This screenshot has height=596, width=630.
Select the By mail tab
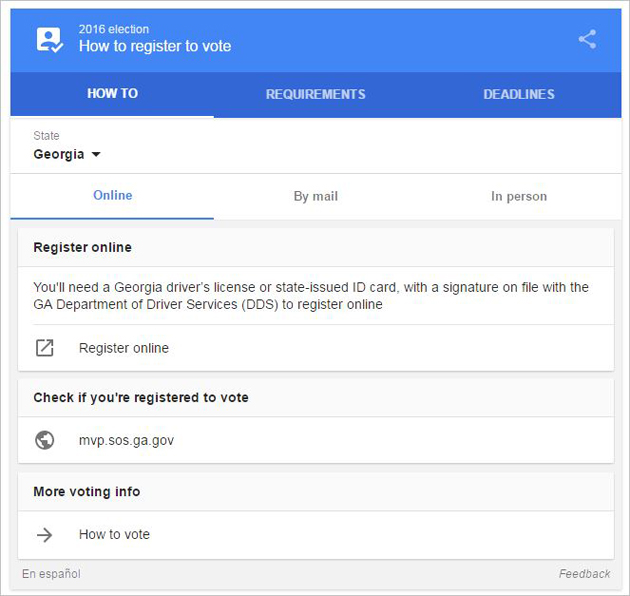315,196
